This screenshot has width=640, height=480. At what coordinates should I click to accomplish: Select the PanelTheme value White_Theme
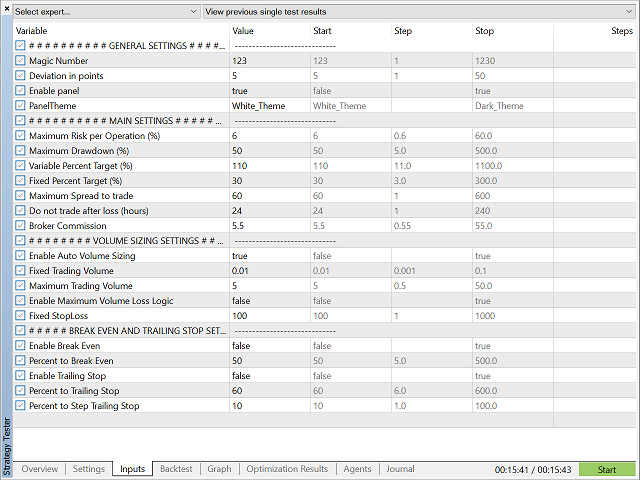pos(258,106)
